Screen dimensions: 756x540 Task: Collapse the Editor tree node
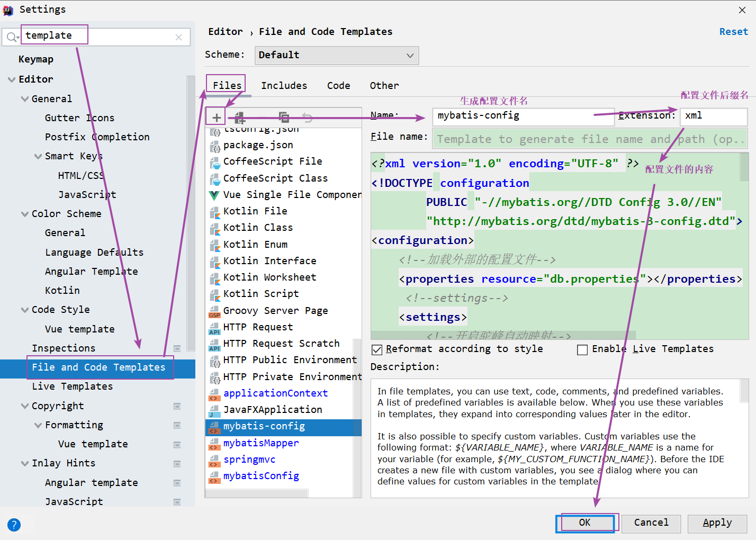pos(12,79)
